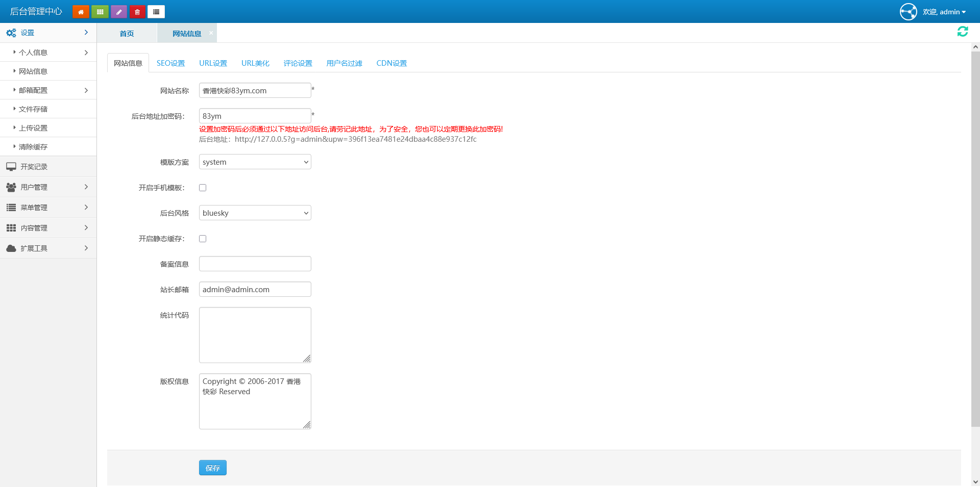Click the 版权信息 text area
Image resolution: width=980 pixels, height=487 pixels.
[255, 401]
